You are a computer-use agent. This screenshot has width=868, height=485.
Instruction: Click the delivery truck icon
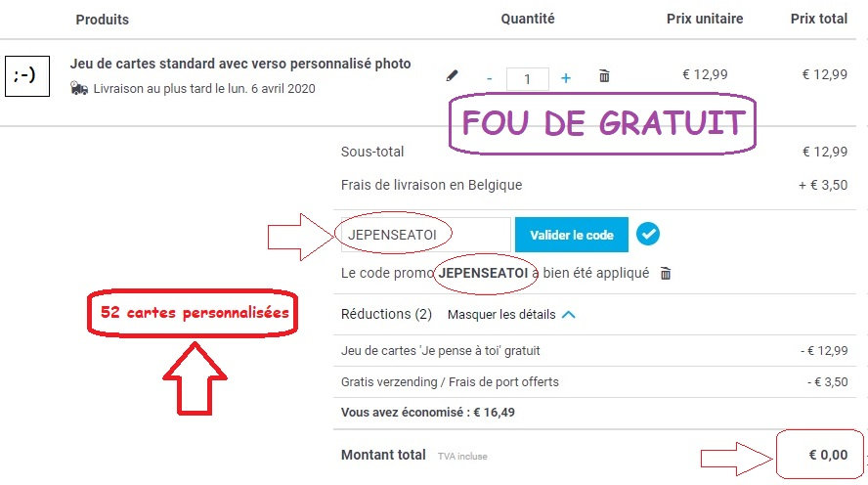pos(79,89)
